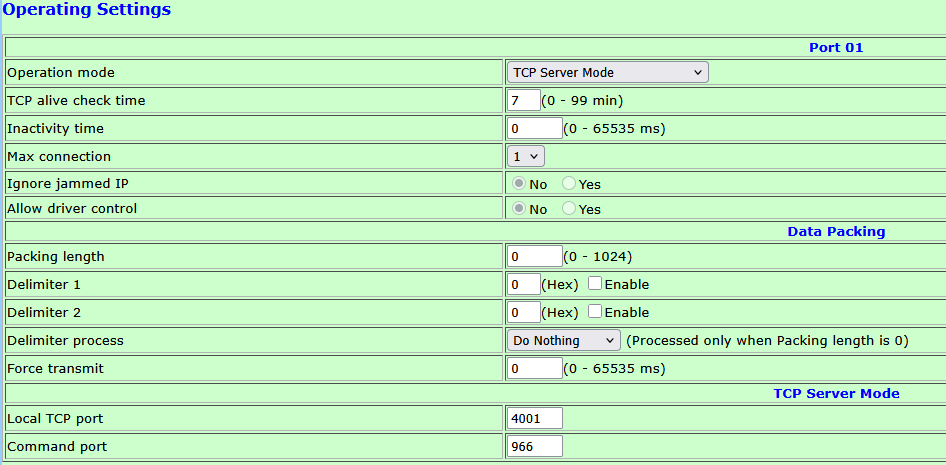This screenshot has height=465, width=946.
Task: Click the Port 01 section header
Action: [835, 47]
